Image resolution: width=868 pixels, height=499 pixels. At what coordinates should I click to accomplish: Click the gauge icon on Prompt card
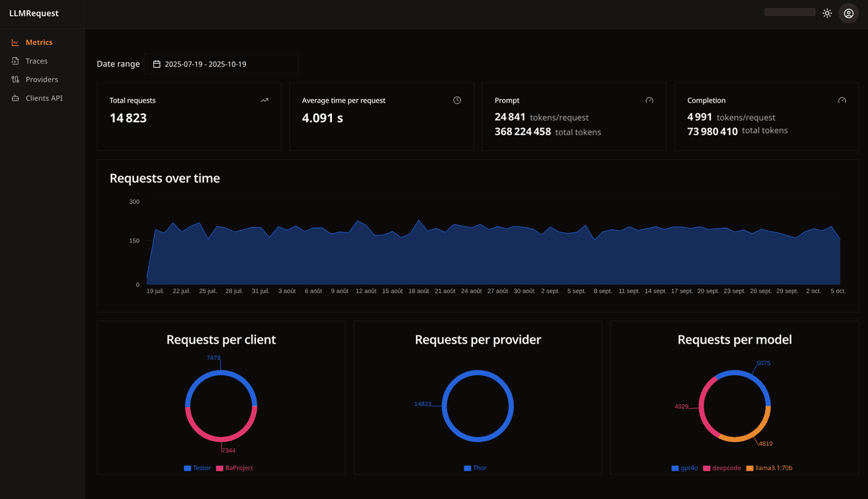650,101
